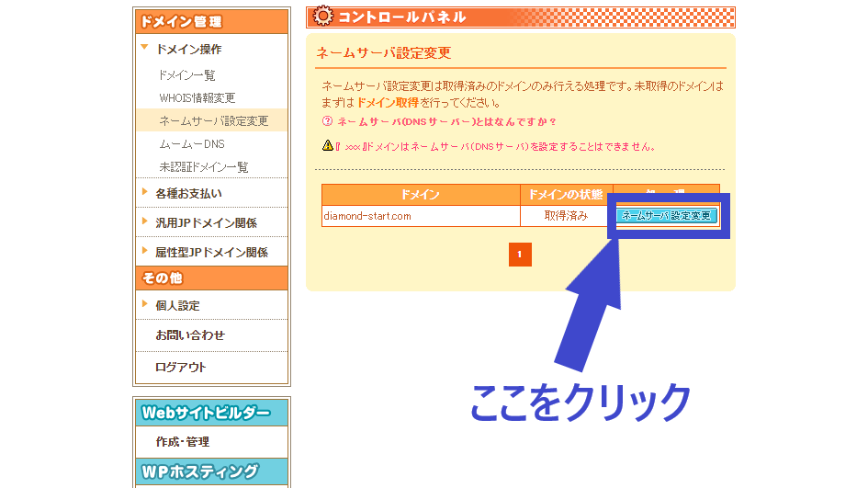Open the お問い合わせ page
The image size is (868, 488).
(190, 335)
